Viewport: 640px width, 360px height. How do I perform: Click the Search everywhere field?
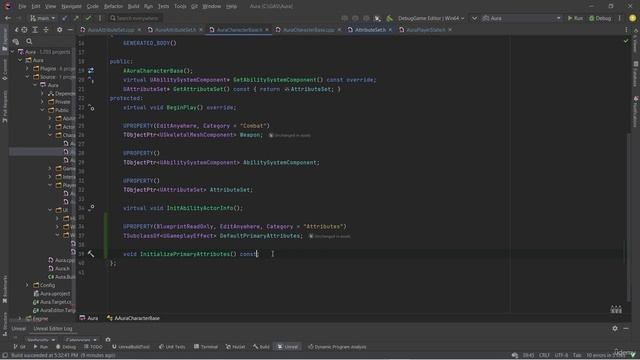coord(135,18)
